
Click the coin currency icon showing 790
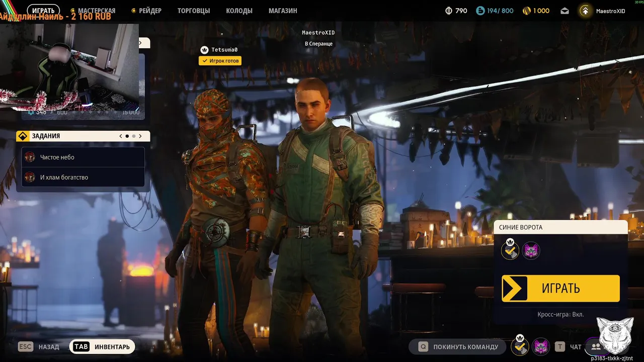[449, 11]
